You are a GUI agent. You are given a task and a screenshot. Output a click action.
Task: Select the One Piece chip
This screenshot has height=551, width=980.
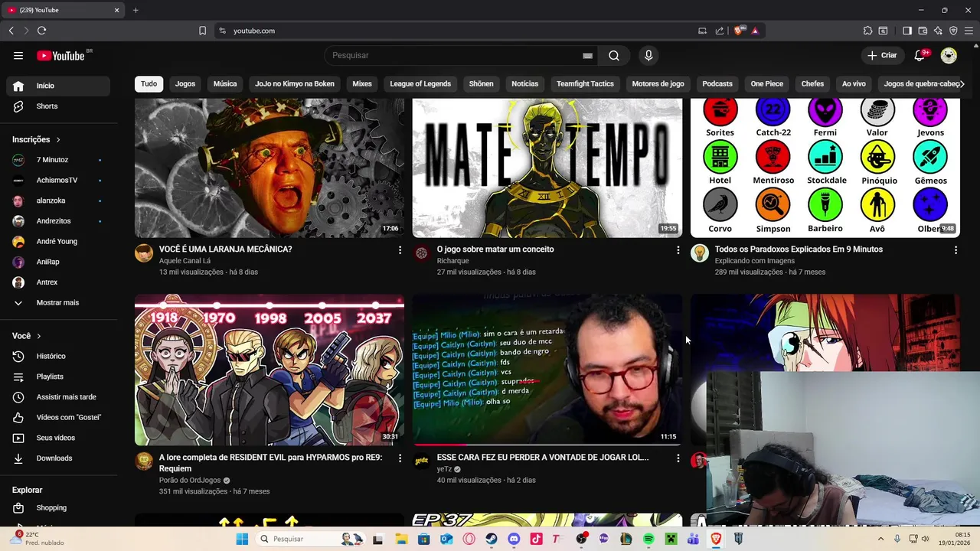tap(766, 83)
